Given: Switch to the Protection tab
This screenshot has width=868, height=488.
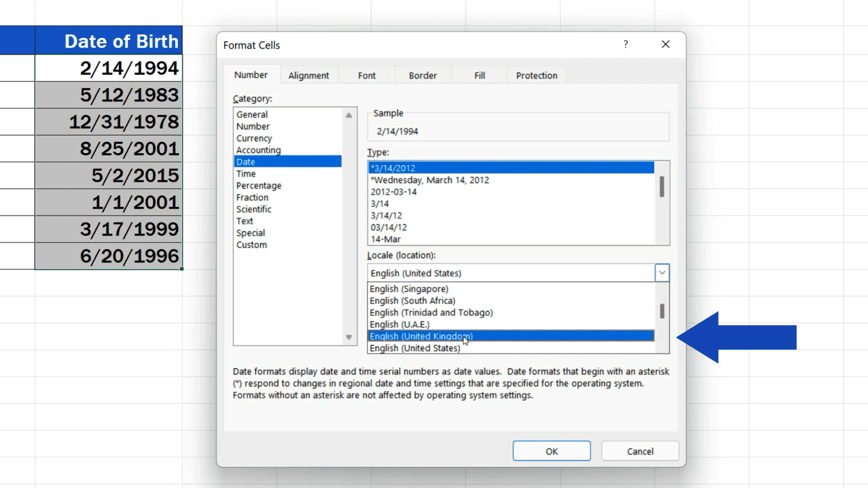Looking at the screenshot, I should 536,75.
